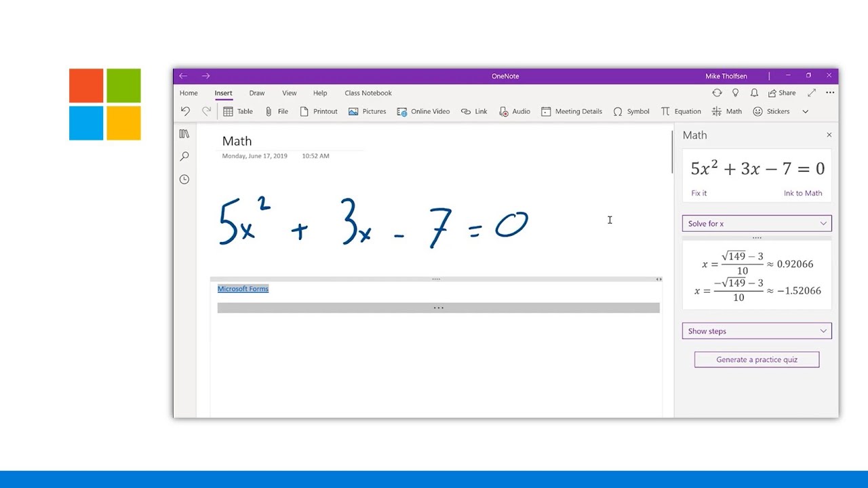Open the Class Notebook tab

tap(368, 93)
